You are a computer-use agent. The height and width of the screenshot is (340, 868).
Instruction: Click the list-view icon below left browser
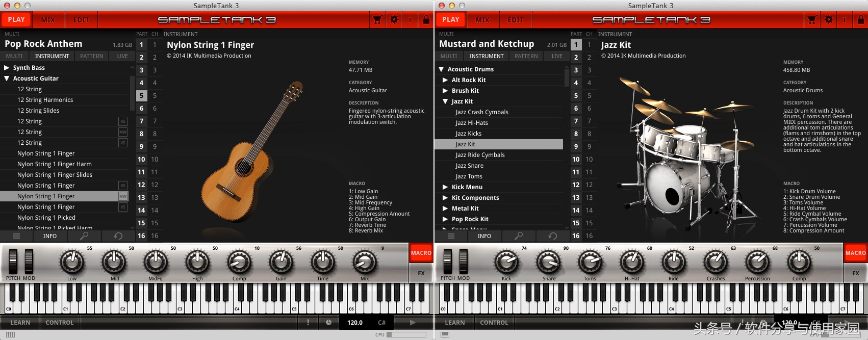coord(16,236)
